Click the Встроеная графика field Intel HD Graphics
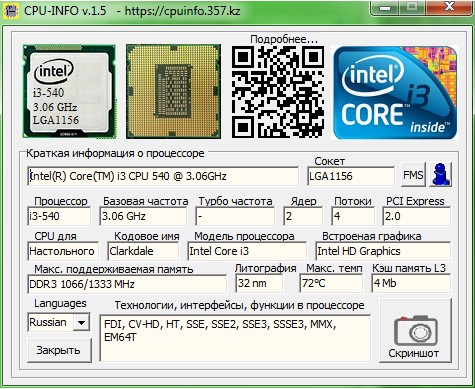 (x=383, y=251)
